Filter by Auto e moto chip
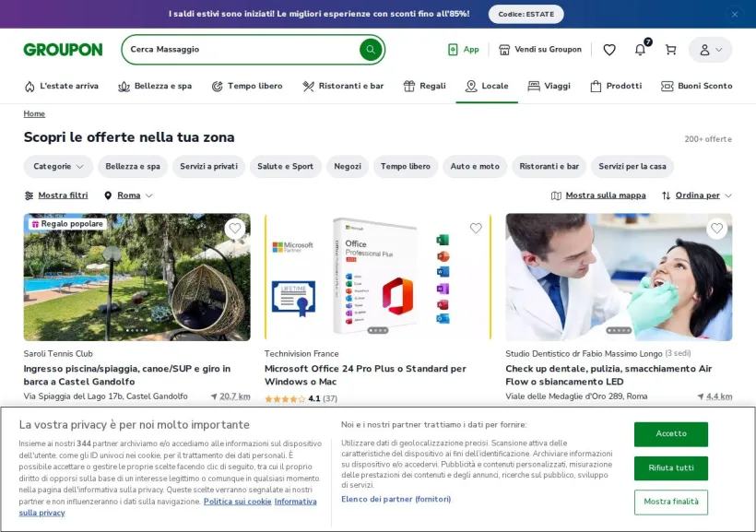 click(x=475, y=166)
